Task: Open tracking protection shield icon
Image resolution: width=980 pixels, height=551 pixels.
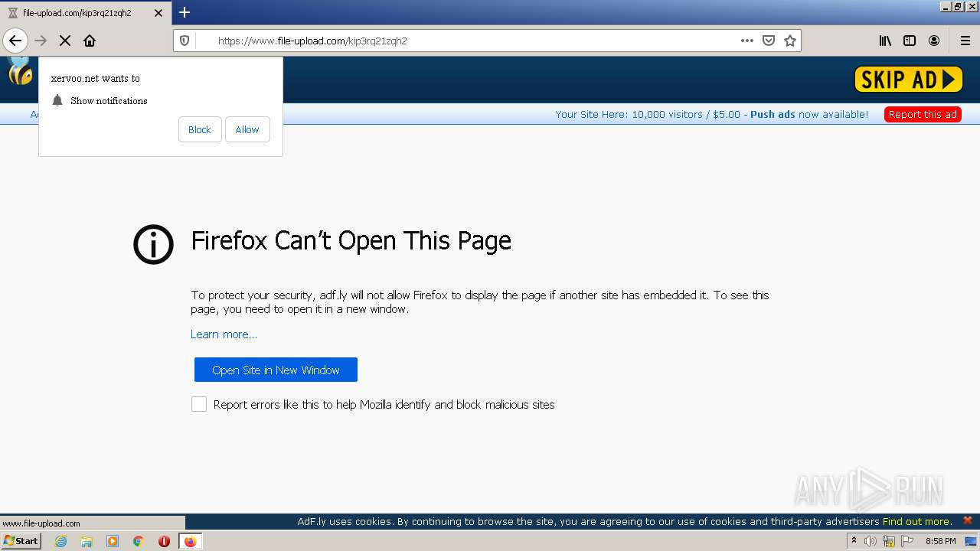Action: (185, 41)
